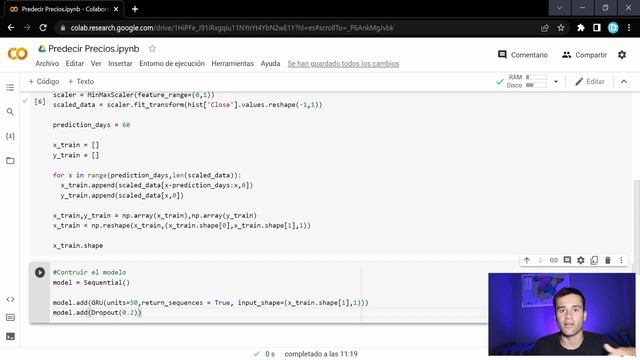Viewport: 640px width, 360px height.
Task: Open the Chrome profile avatar
Action: [x=613, y=28]
